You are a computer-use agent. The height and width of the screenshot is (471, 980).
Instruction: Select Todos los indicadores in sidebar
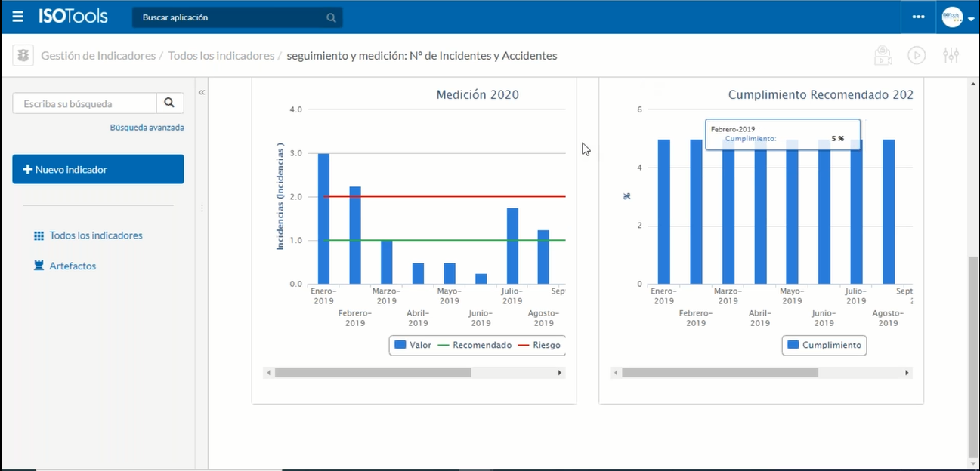(95, 235)
